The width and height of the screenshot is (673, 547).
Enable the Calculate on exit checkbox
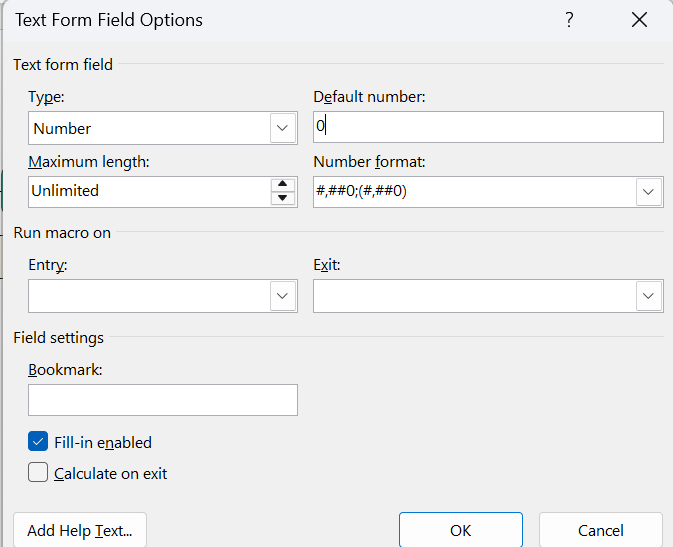(x=38, y=472)
